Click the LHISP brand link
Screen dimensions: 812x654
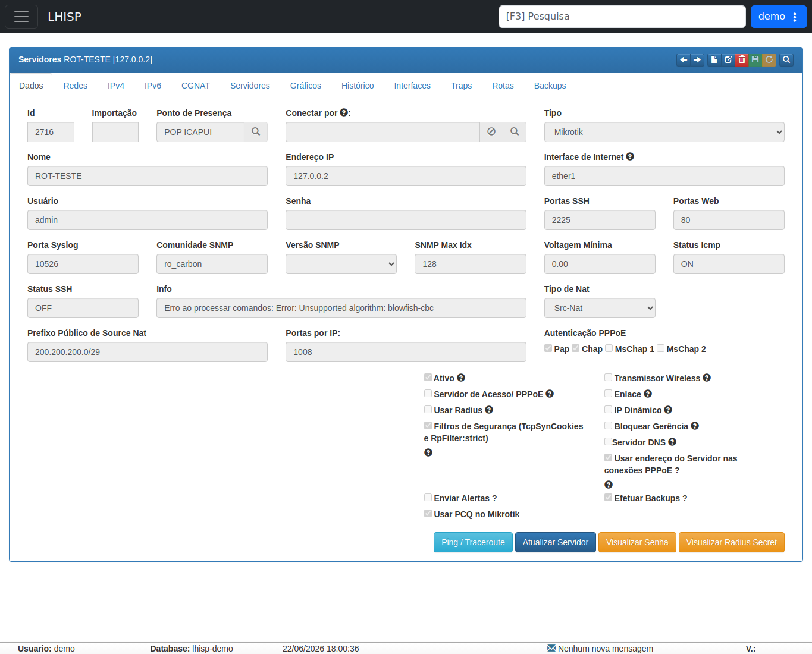[64, 17]
